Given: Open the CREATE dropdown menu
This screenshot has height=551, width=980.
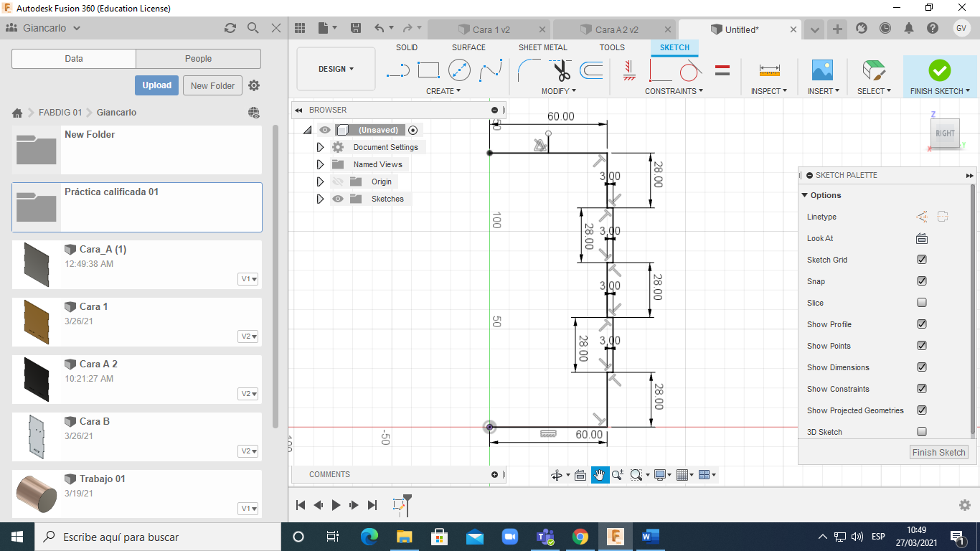Looking at the screenshot, I should [x=443, y=91].
